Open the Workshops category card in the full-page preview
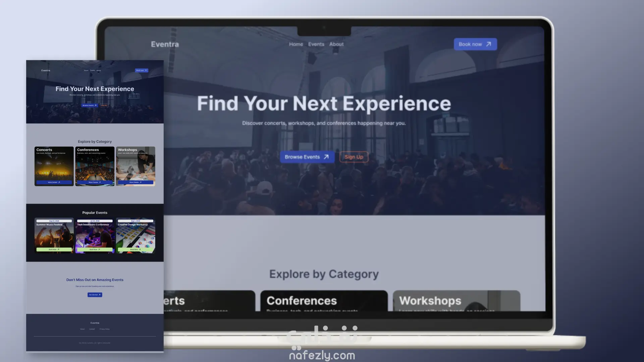Screen dimensions: 644x362 coord(136,166)
